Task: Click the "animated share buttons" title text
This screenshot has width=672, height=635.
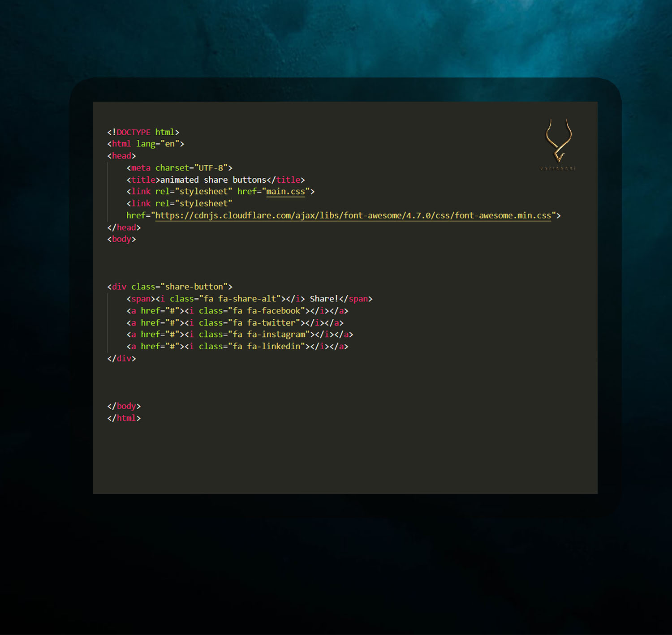Action: tap(213, 180)
